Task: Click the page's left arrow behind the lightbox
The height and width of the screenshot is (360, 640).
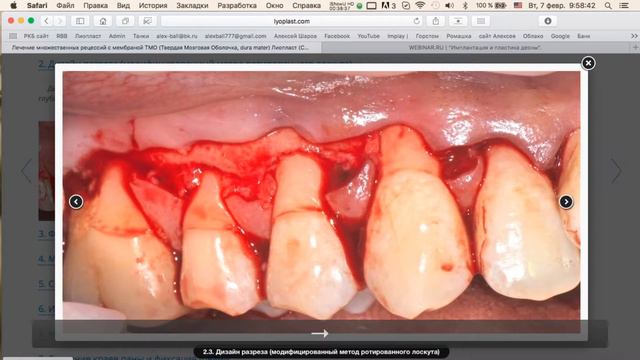Action: click(26, 171)
